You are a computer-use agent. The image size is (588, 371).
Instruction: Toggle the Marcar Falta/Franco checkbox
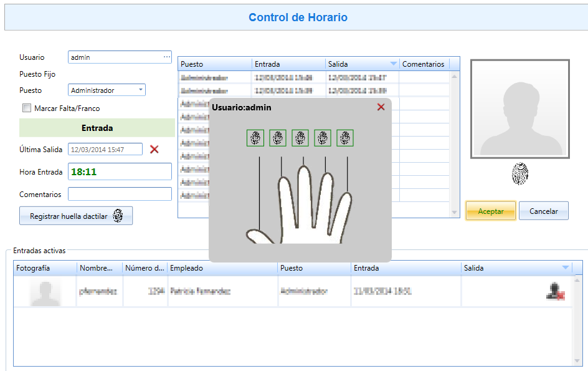27,108
